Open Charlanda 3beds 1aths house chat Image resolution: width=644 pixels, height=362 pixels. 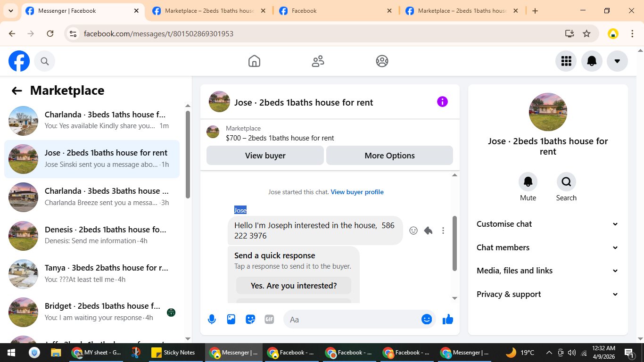coord(92,121)
